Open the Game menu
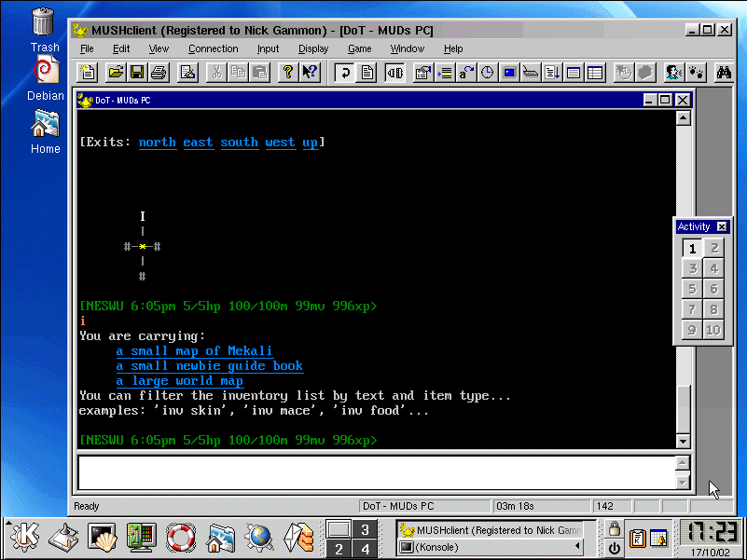The height and width of the screenshot is (560, 747). pyautogui.click(x=360, y=48)
